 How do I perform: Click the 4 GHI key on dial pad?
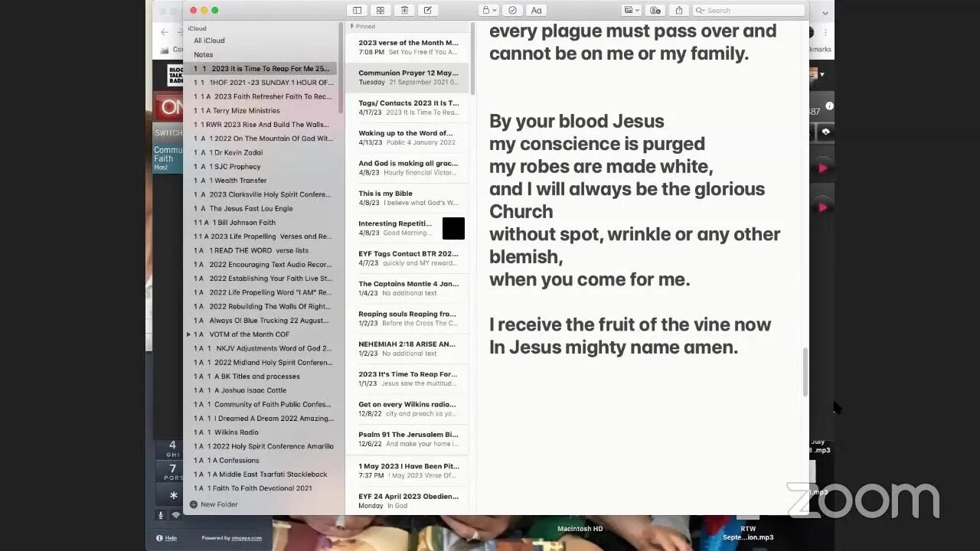tap(173, 448)
